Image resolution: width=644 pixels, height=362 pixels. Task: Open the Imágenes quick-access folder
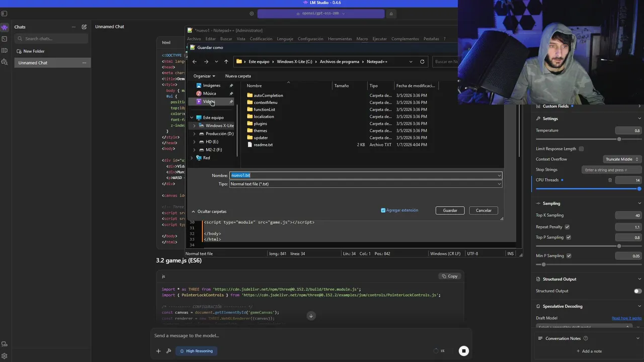(211, 85)
